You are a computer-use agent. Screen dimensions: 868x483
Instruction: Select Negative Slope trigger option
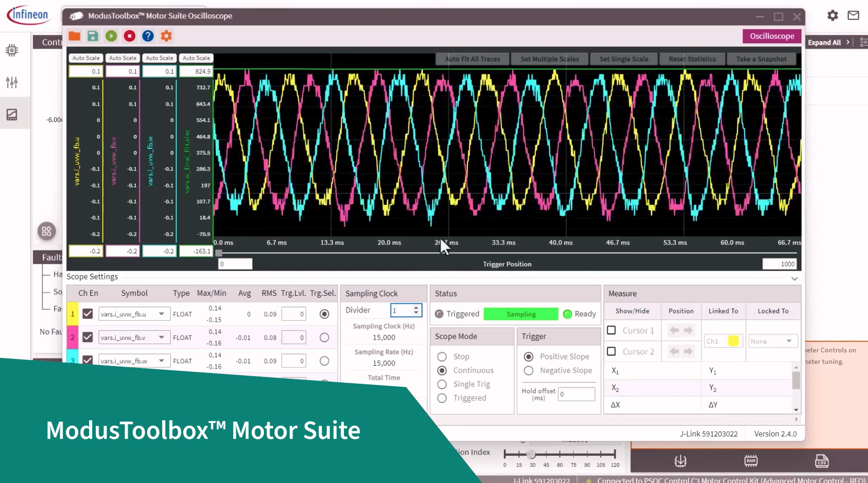529,371
